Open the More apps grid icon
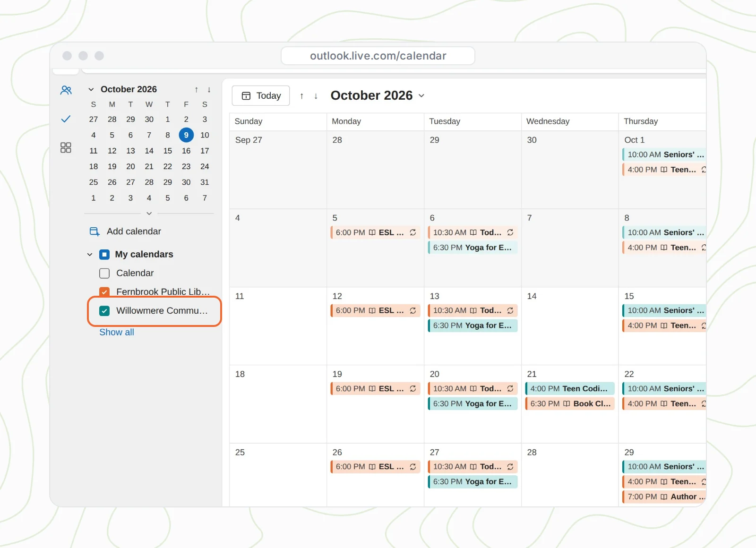Viewport: 756px width, 548px height. point(66,148)
